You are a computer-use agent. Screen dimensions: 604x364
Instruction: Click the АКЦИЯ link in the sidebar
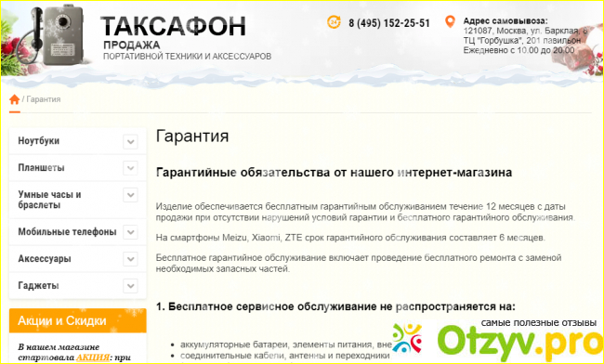tap(93, 357)
